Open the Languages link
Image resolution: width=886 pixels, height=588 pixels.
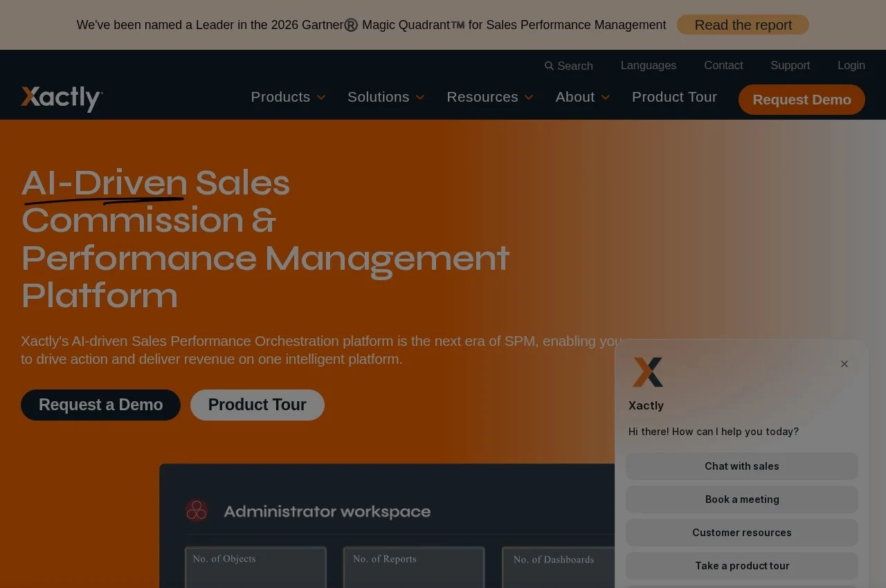[649, 65]
